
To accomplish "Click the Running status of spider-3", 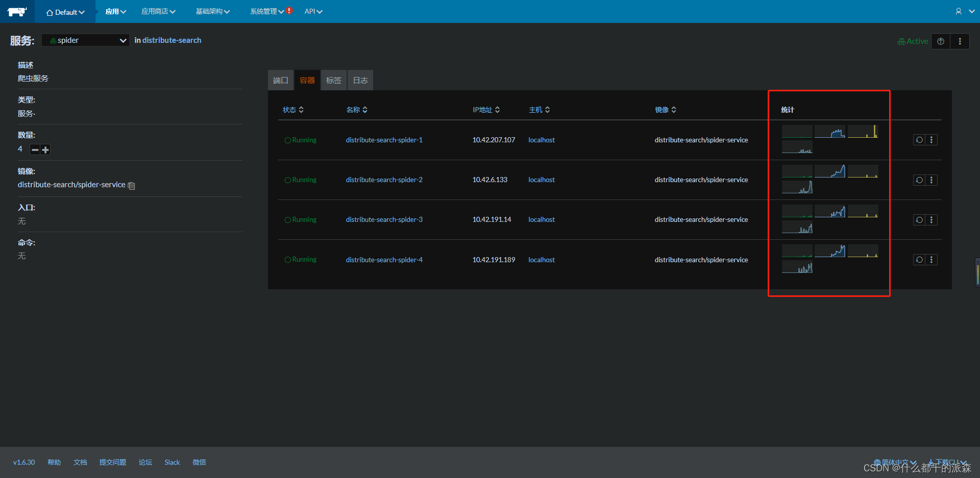I will click(x=301, y=219).
